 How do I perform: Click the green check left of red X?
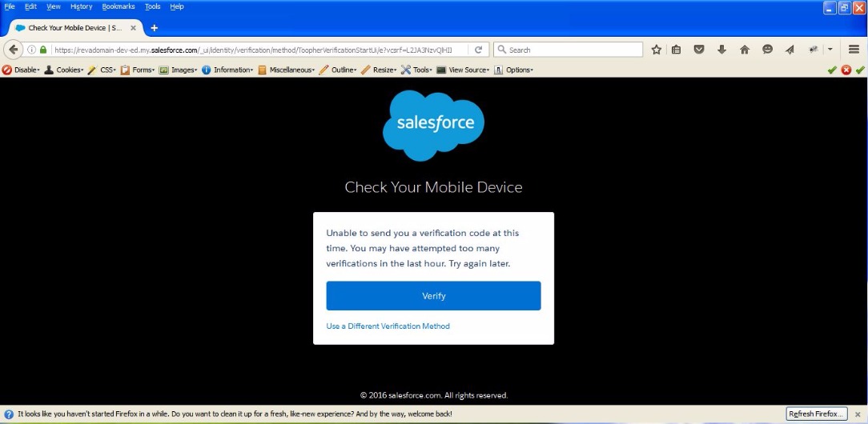click(x=832, y=70)
